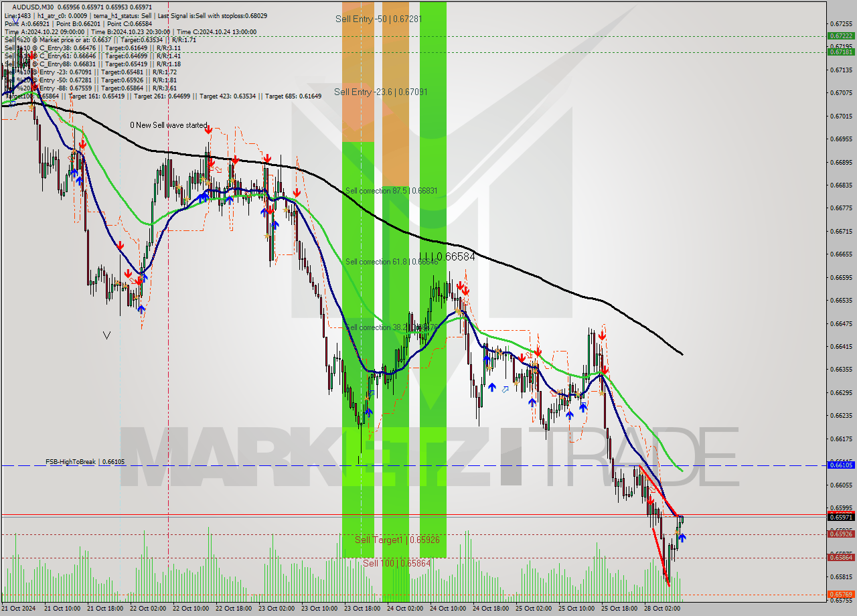
Task: Click the 'Sell Target1 | 0.65926' label
Action: point(397,540)
